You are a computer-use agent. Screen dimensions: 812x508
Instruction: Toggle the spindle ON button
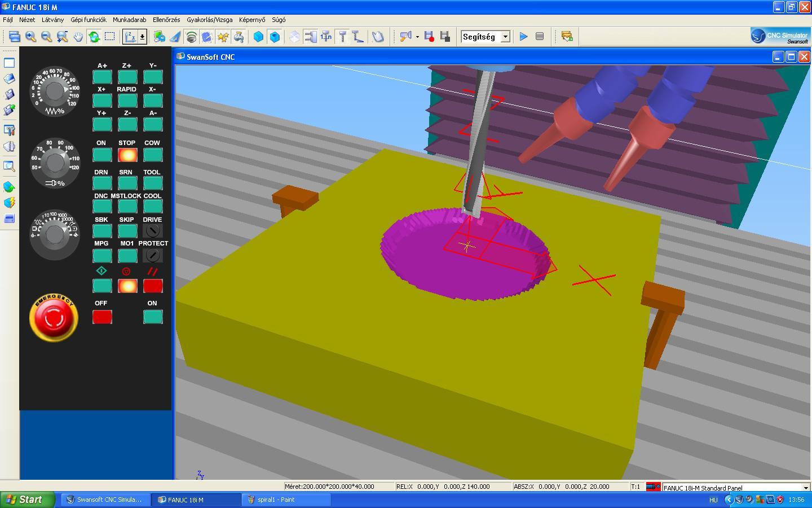coord(102,155)
